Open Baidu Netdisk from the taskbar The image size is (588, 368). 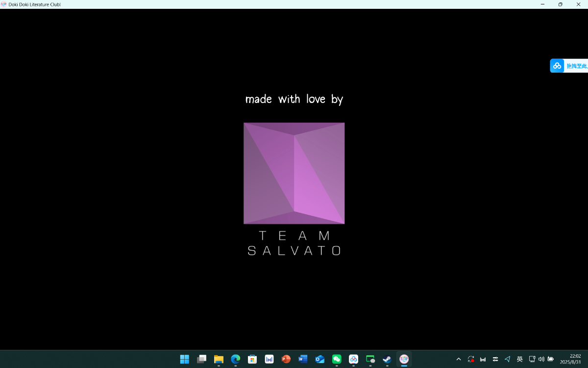pyautogui.click(x=353, y=359)
